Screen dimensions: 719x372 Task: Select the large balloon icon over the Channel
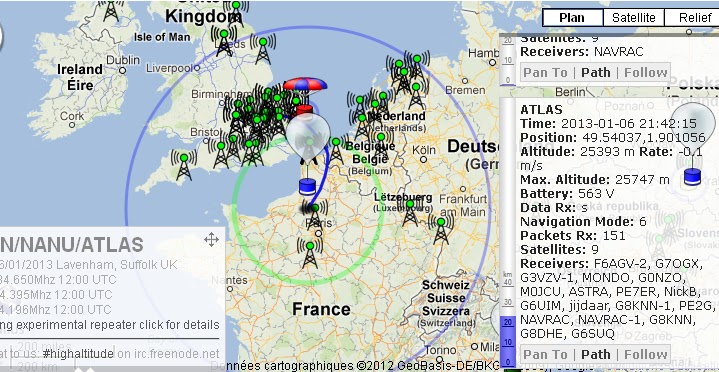tap(308, 136)
